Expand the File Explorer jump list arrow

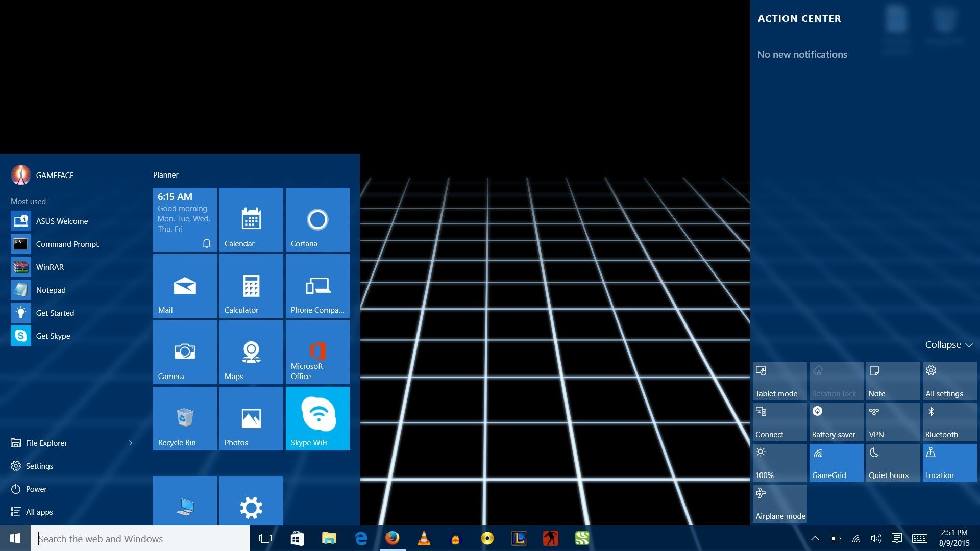(x=131, y=443)
